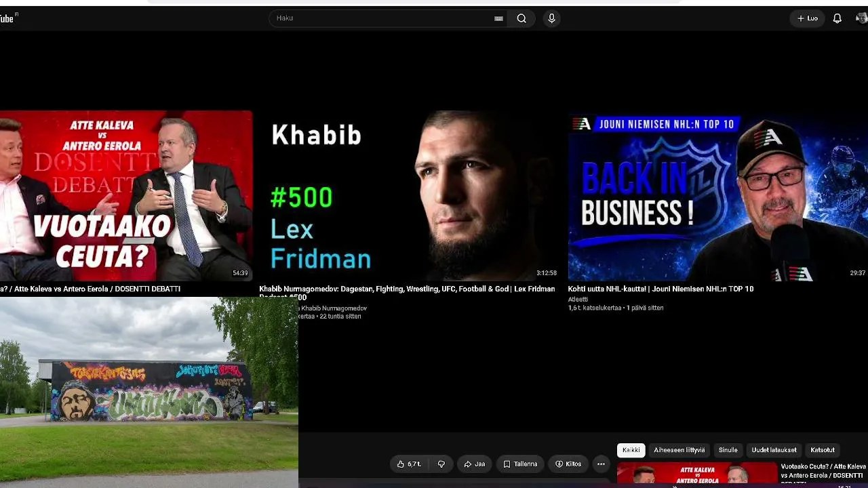Open the three-dot more actions menu
Image resolution: width=868 pixels, height=488 pixels.
click(601, 464)
